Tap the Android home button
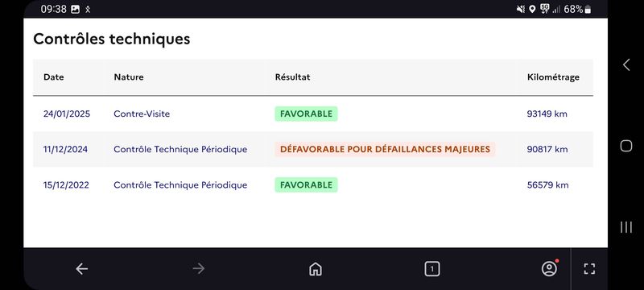The height and width of the screenshot is (290, 644). (626, 146)
